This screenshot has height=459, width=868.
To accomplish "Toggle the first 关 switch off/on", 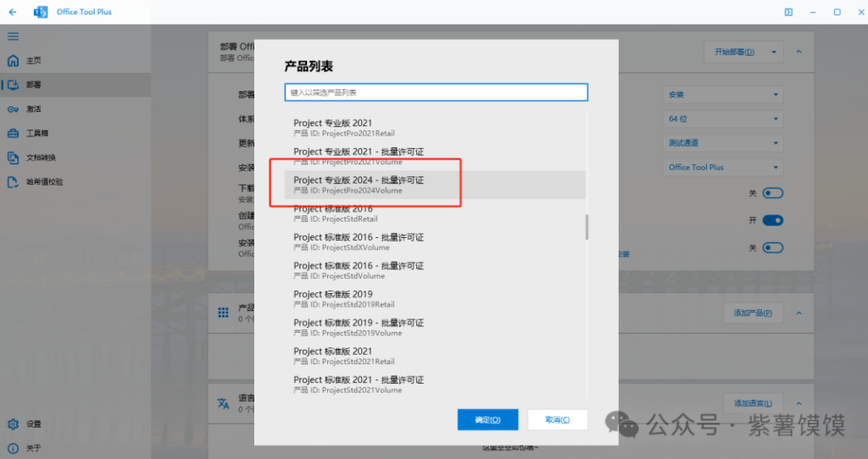I will [772, 192].
